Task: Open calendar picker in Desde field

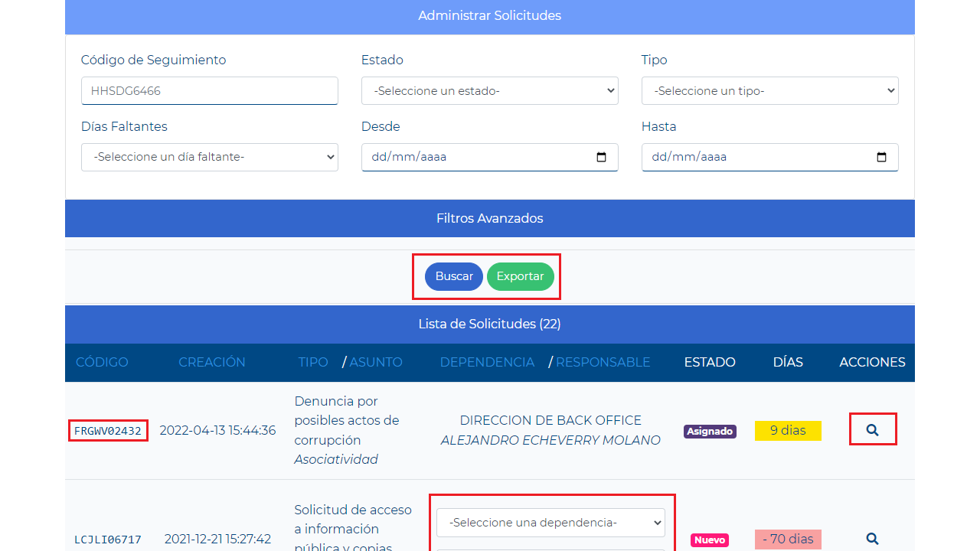Action: point(601,157)
